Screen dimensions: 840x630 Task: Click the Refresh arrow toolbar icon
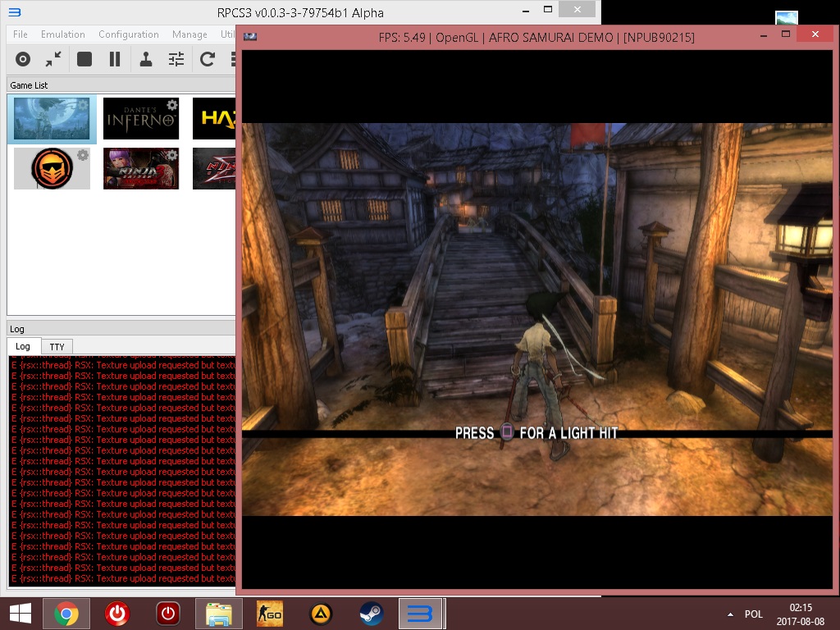[208, 59]
